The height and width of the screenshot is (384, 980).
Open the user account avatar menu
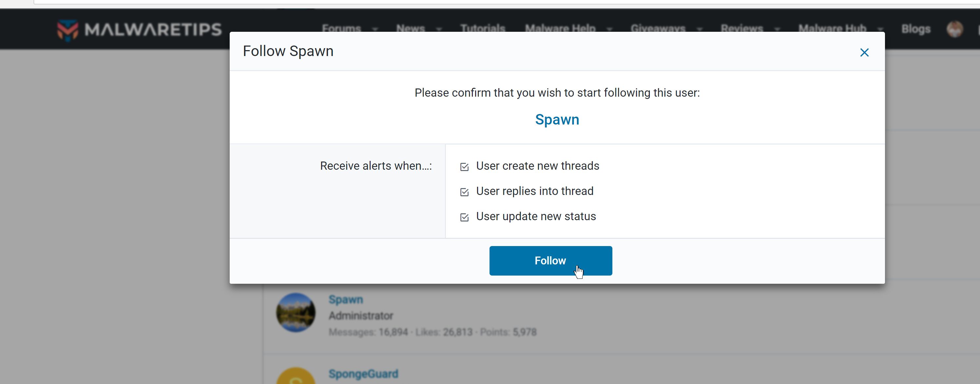tap(954, 29)
